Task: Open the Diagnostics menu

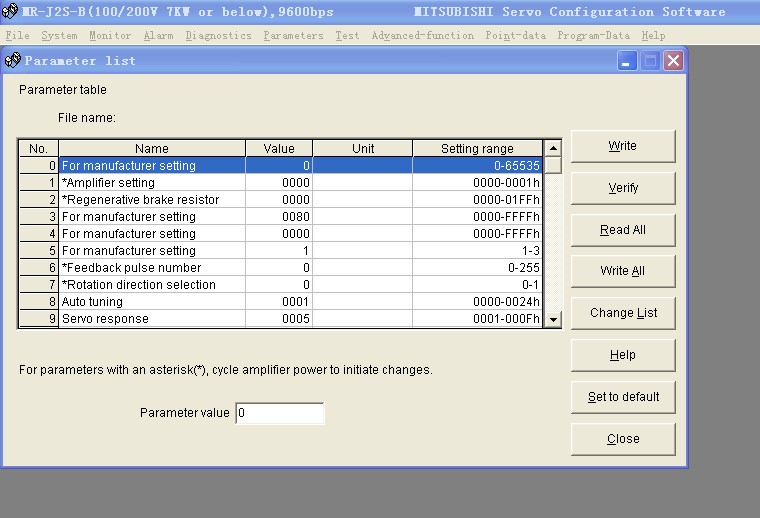Action: pyautogui.click(x=218, y=35)
